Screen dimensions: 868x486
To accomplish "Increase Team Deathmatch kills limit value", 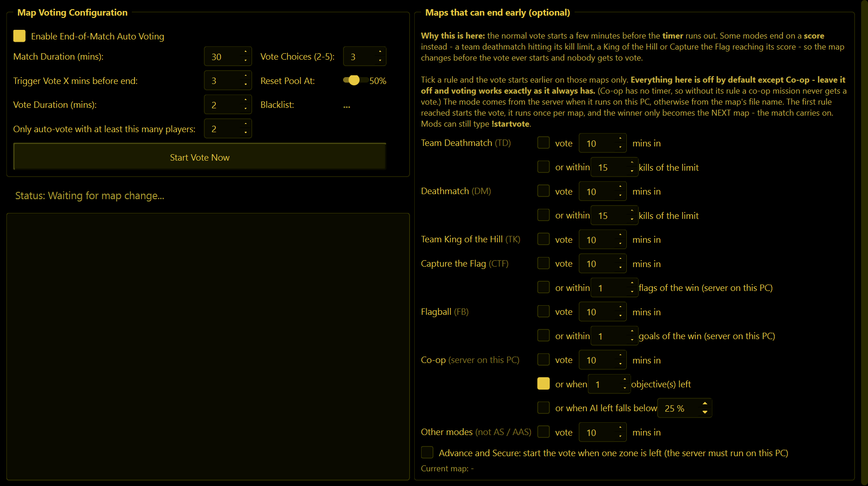I will [x=632, y=163].
